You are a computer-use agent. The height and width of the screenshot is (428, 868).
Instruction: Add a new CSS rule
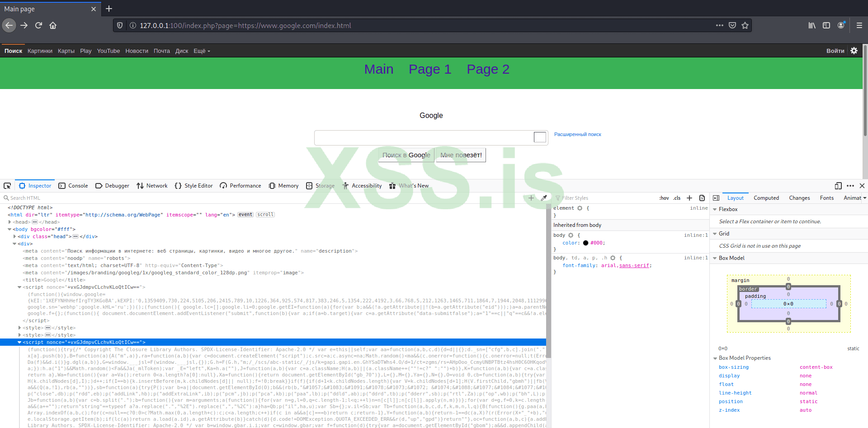pyautogui.click(x=689, y=198)
